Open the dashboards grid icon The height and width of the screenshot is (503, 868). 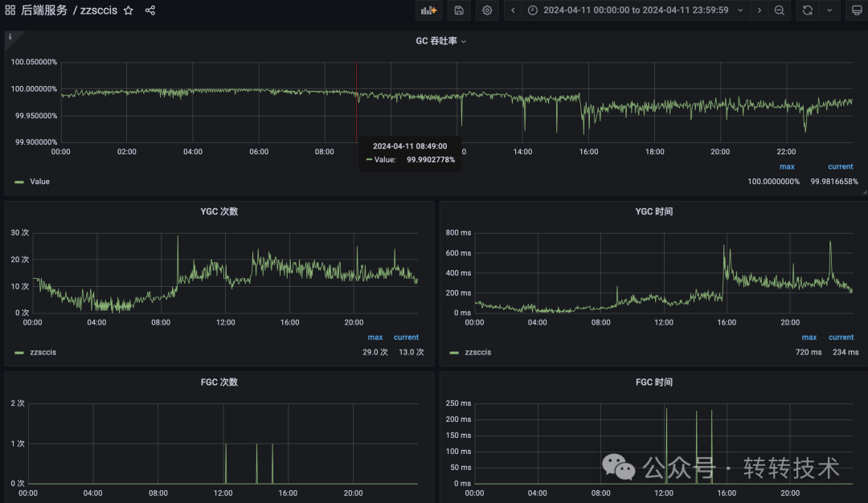point(10,10)
